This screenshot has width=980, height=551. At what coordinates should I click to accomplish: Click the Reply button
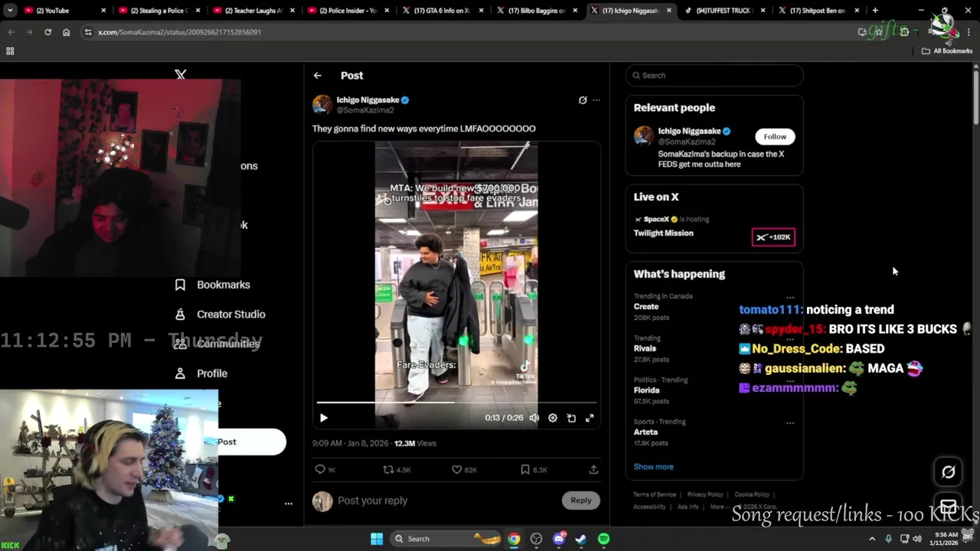point(580,500)
